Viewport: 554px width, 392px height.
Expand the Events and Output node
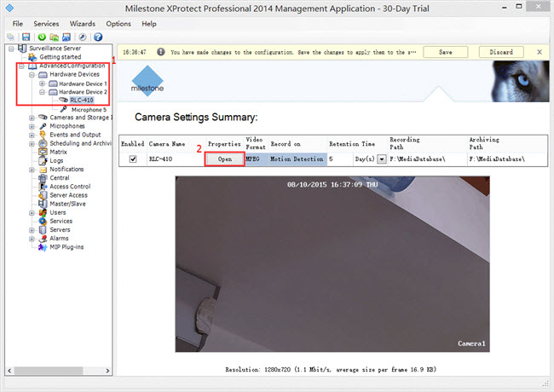pyautogui.click(x=32, y=135)
